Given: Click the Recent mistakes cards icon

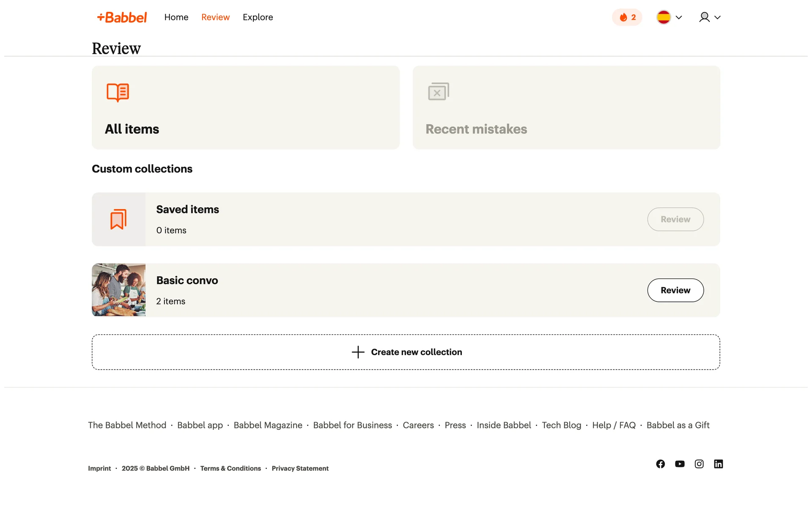Looking at the screenshot, I should click(439, 91).
